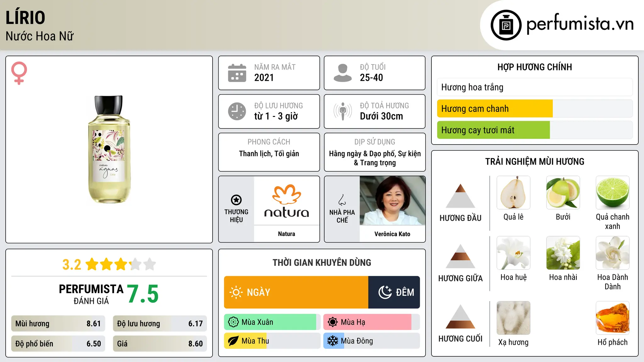The image size is (644, 362).
Task: Open the Natura brand logo
Action: [286, 201]
